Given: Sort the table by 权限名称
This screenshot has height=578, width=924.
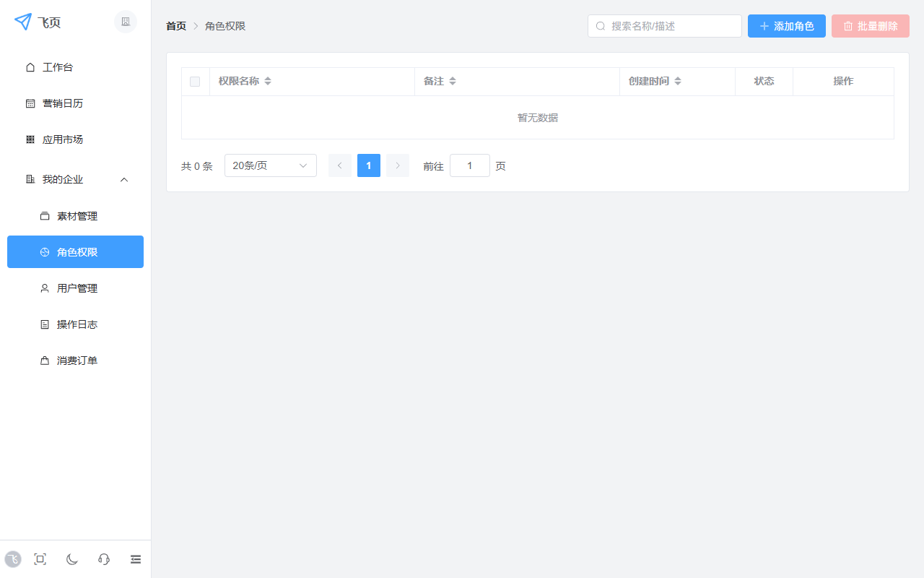Looking at the screenshot, I should [x=267, y=81].
